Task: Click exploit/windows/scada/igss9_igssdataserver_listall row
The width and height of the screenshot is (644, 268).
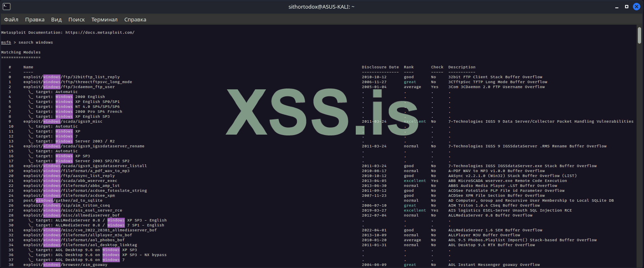Action: coord(85,166)
